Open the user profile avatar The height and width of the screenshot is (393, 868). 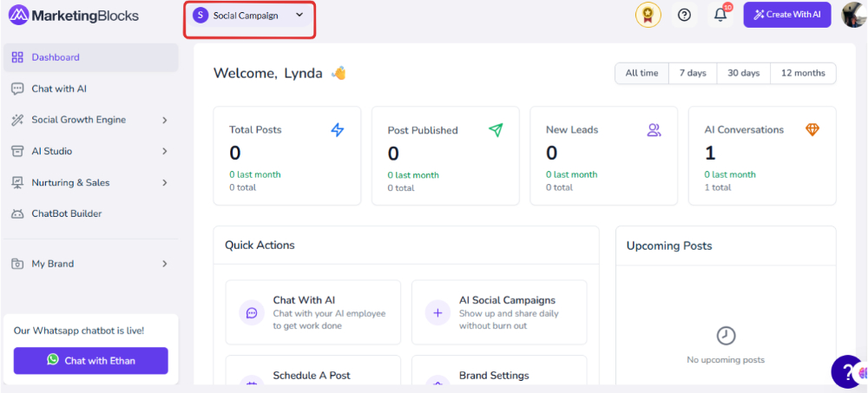point(854,15)
